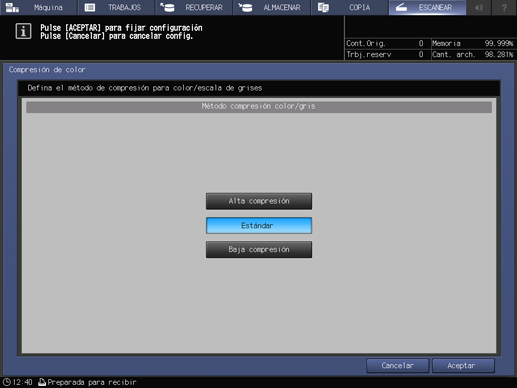Open help with the question mark icon
This screenshot has height=388, width=517.
coord(504,7)
